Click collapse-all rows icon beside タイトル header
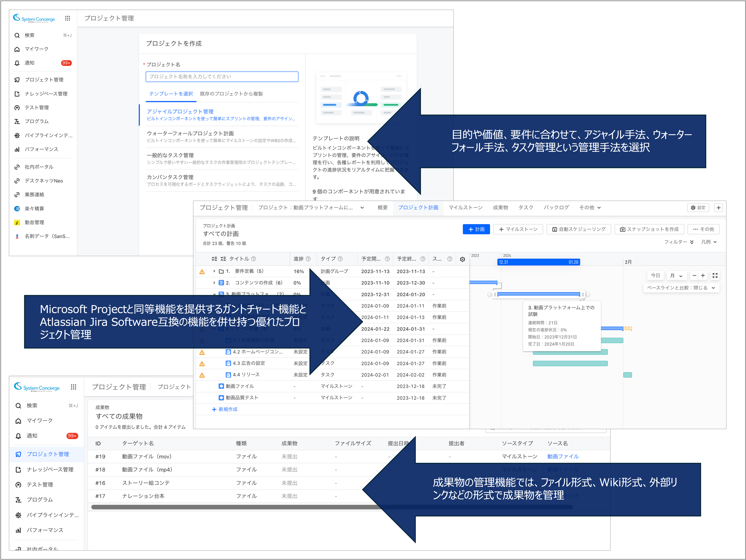746x560 pixels. click(x=223, y=259)
